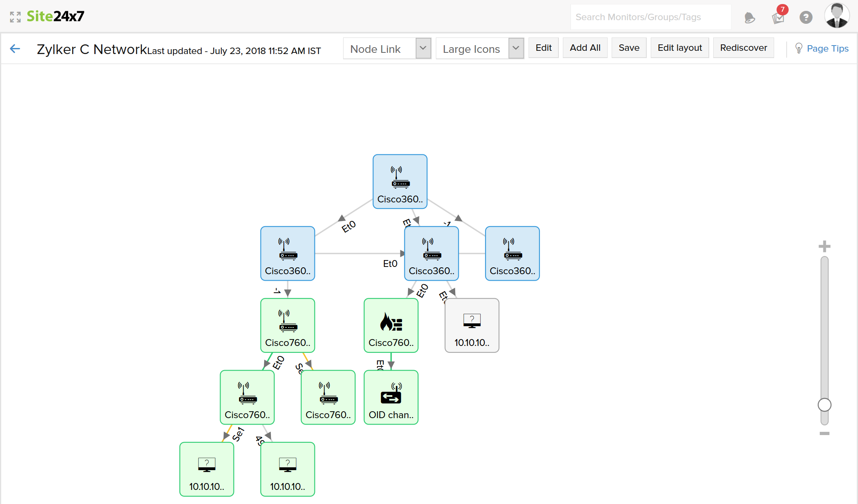Viewport: 858px width, 504px height.
Task: Click the help question mark icon
Action: pyautogui.click(x=806, y=17)
